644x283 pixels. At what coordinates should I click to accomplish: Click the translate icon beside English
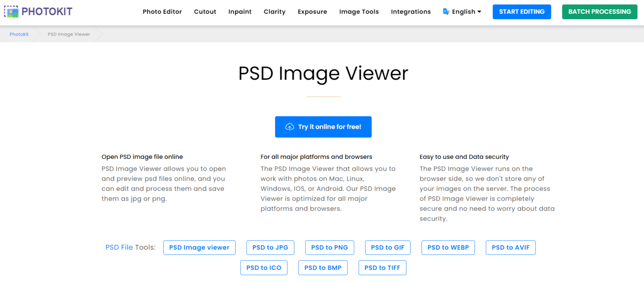tap(446, 11)
